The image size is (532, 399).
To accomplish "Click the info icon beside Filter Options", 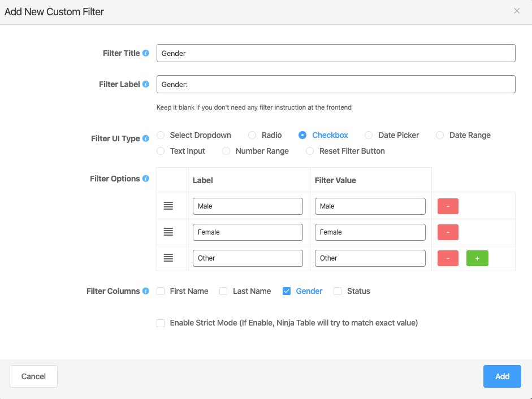I will (x=146, y=179).
